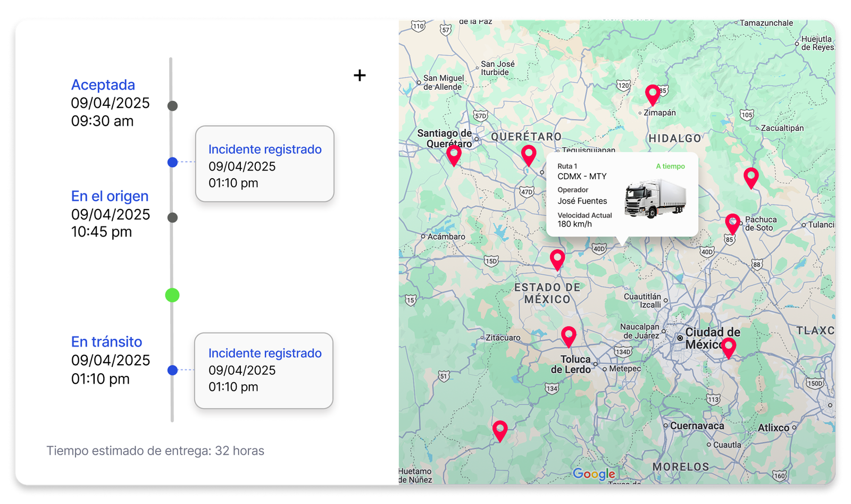This screenshot has height=504, width=851.
Task: Click the plus icon above the timeline
Action: click(x=360, y=75)
